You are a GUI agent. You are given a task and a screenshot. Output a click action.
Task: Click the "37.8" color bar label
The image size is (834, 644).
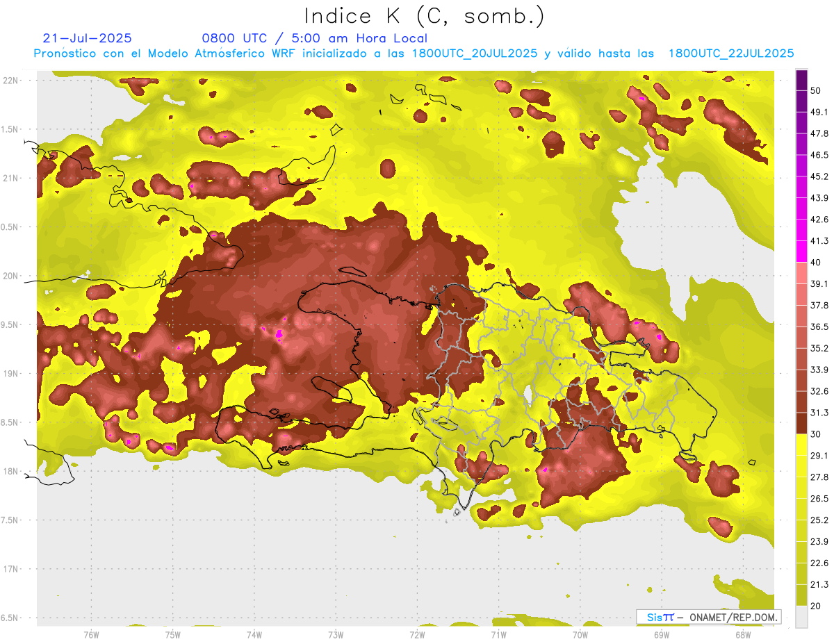pos(819,305)
